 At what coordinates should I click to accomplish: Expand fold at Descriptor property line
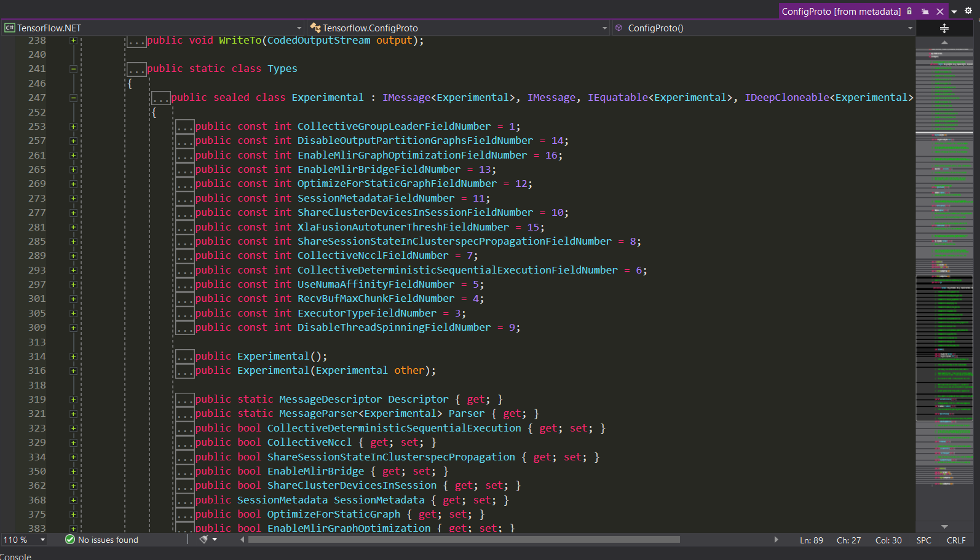click(x=73, y=400)
